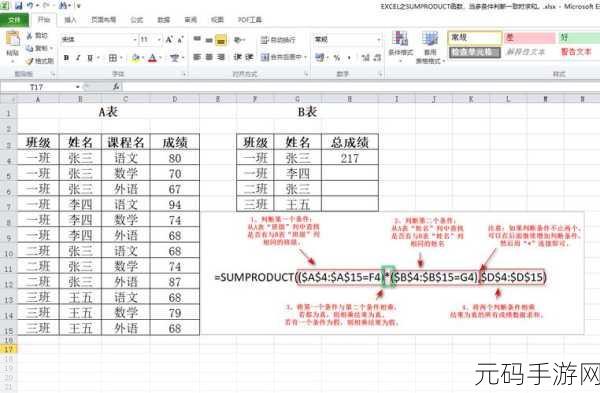Click the red Font Color A swatch
The image size is (600, 393).
point(153,58)
